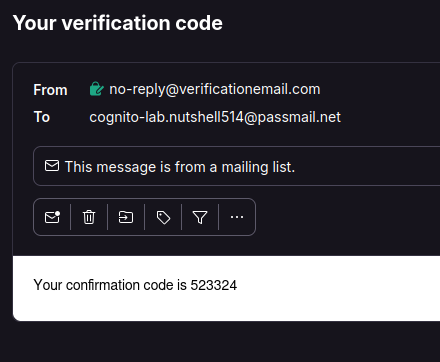Click the envelope icon in mailing list banner
440x362 pixels.
tap(52, 166)
